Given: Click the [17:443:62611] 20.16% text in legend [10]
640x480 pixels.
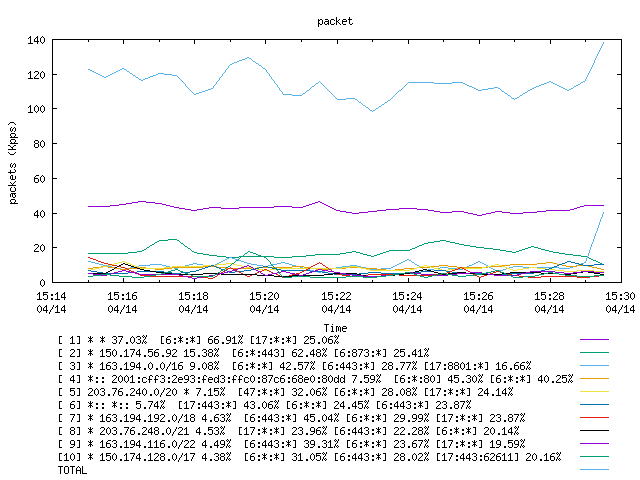Looking at the screenshot, I should tap(498, 457).
